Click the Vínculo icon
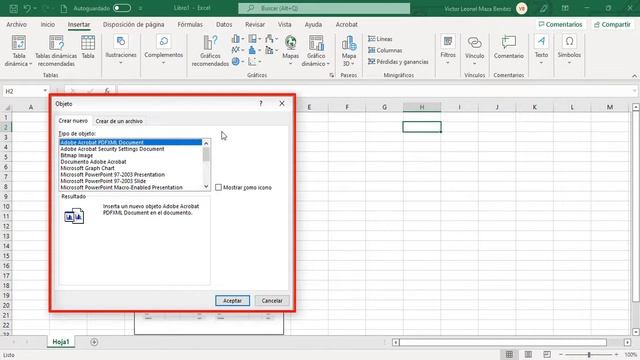The width and height of the screenshot is (640, 360). pos(474,43)
